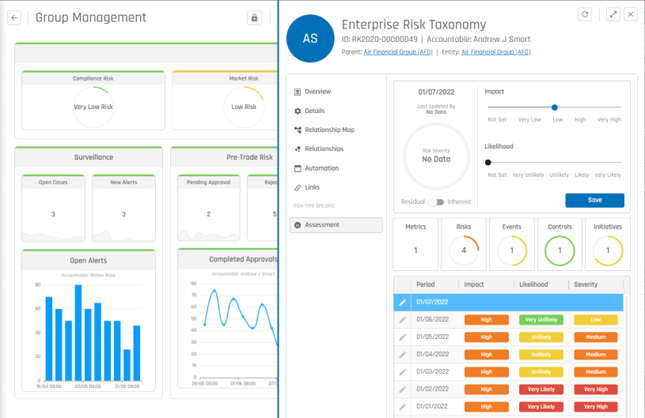
Task: Click the pencil icon for period 01/06/2022
Action: [402, 320]
